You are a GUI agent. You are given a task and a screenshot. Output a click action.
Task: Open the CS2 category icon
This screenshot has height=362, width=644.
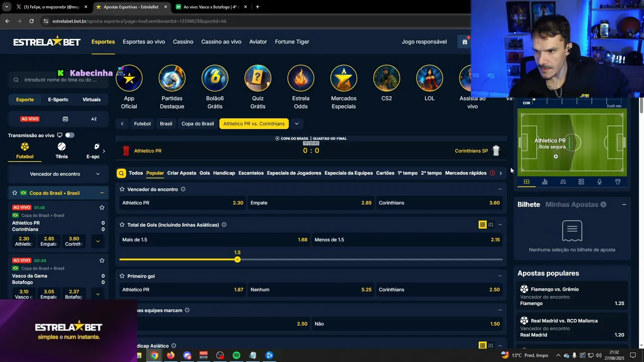[x=386, y=78]
